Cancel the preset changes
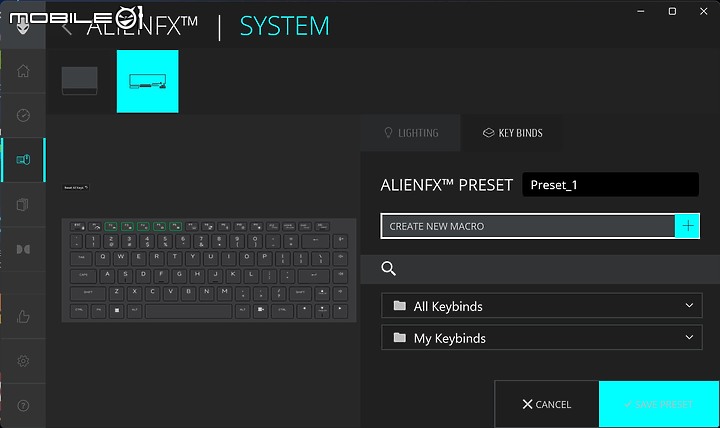 [546, 404]
